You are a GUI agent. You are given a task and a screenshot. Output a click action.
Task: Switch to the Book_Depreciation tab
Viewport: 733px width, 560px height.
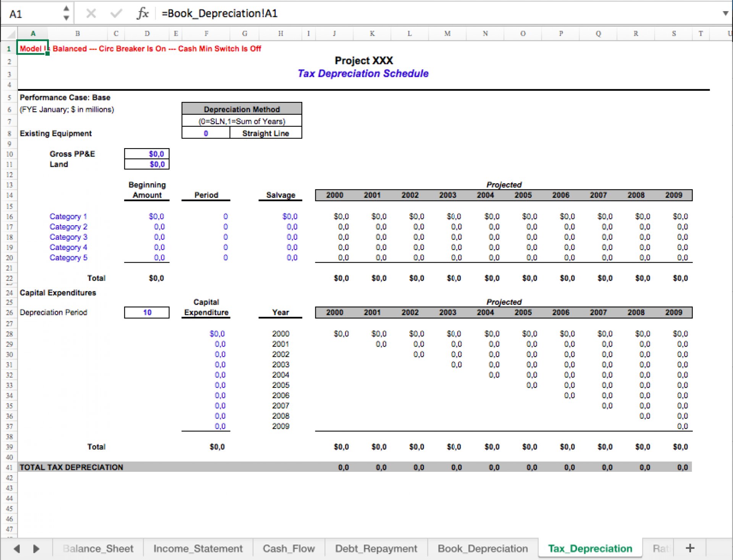coord(483,549)
